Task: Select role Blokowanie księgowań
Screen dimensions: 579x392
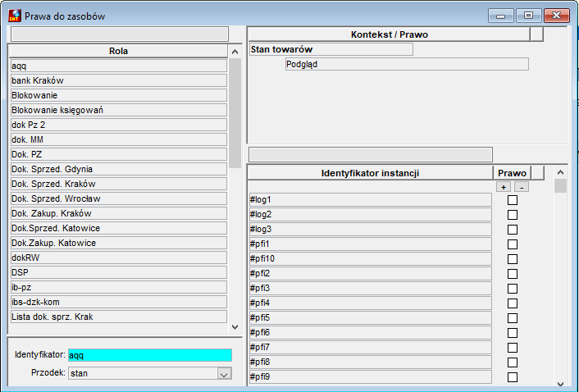Action: tap(119, 110)
